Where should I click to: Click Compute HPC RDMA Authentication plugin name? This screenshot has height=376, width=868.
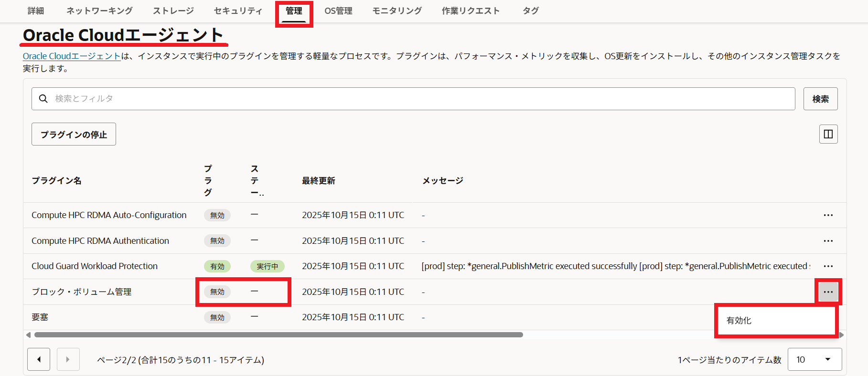coord(100,241)
